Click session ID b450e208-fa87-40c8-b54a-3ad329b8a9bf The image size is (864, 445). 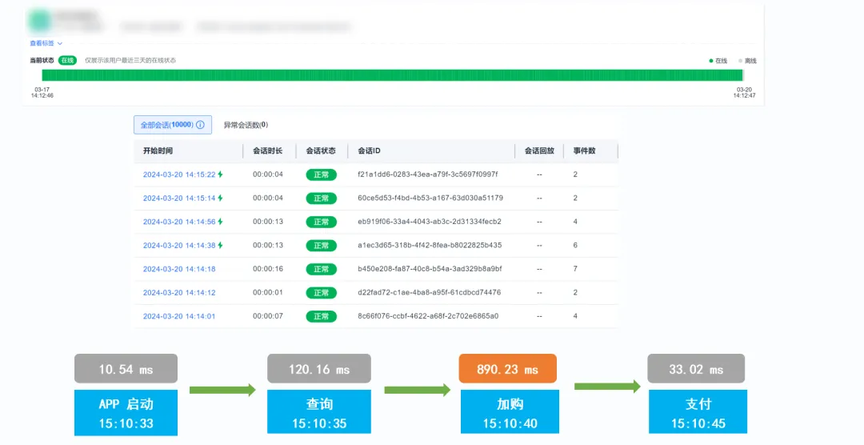(x=430, y=269)
